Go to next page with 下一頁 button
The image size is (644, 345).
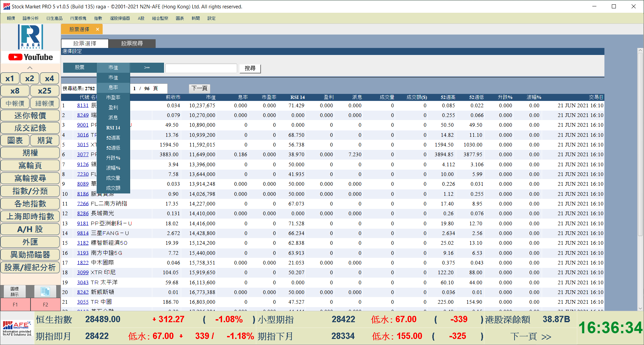tap(199, 89)
